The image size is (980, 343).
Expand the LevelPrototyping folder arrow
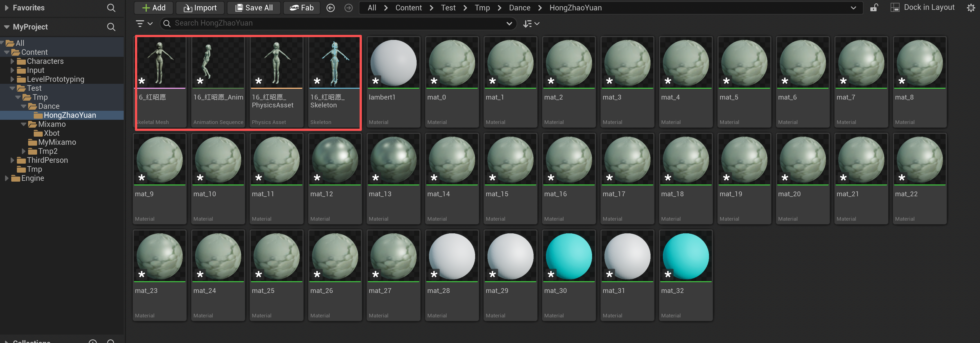(x=12, y=79)
